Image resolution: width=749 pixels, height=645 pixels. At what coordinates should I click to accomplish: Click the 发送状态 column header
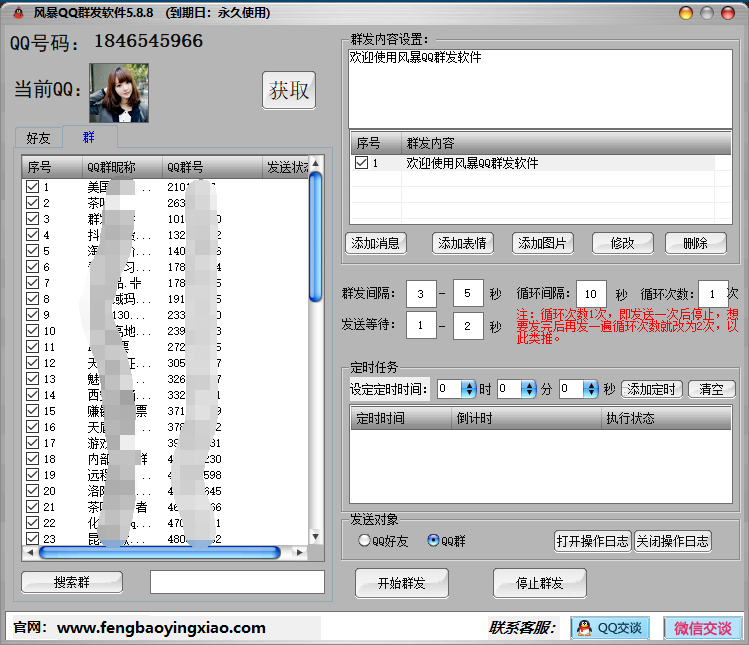(286, 167)
